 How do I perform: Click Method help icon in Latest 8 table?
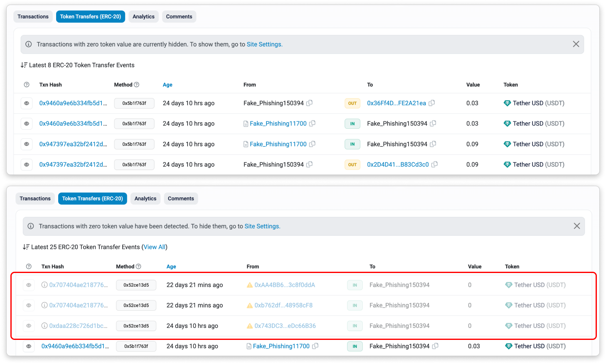point(136,85)
